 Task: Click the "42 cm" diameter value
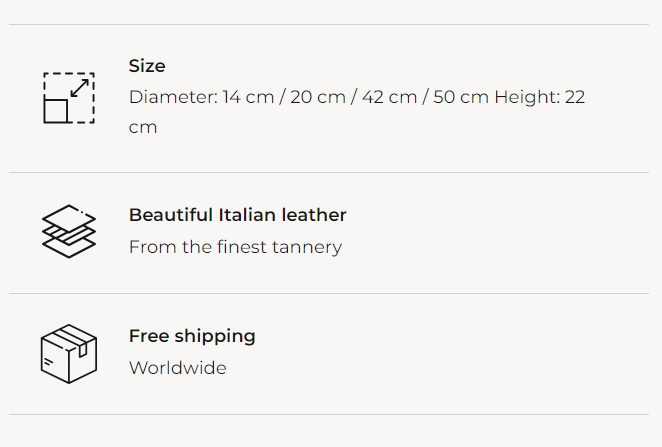click(x=389, y=97)
